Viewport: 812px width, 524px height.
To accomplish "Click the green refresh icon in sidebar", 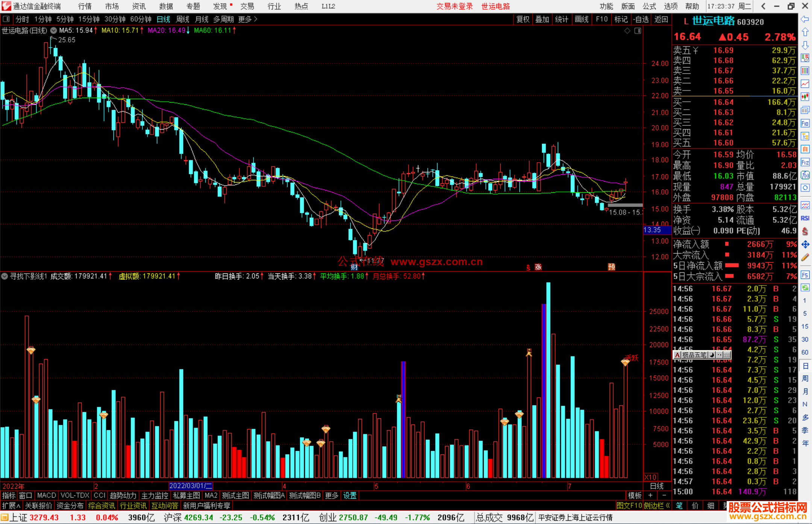I will (805, 288).
